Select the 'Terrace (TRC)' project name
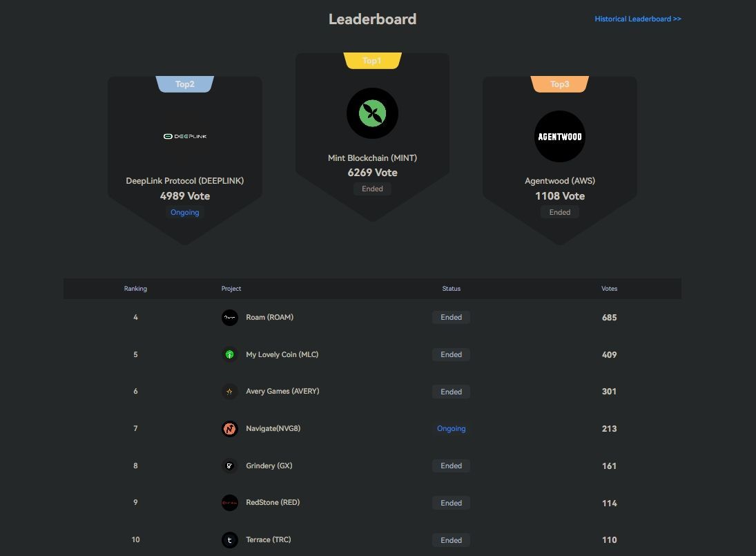This screenshot has width=756, height=556. 269,539
